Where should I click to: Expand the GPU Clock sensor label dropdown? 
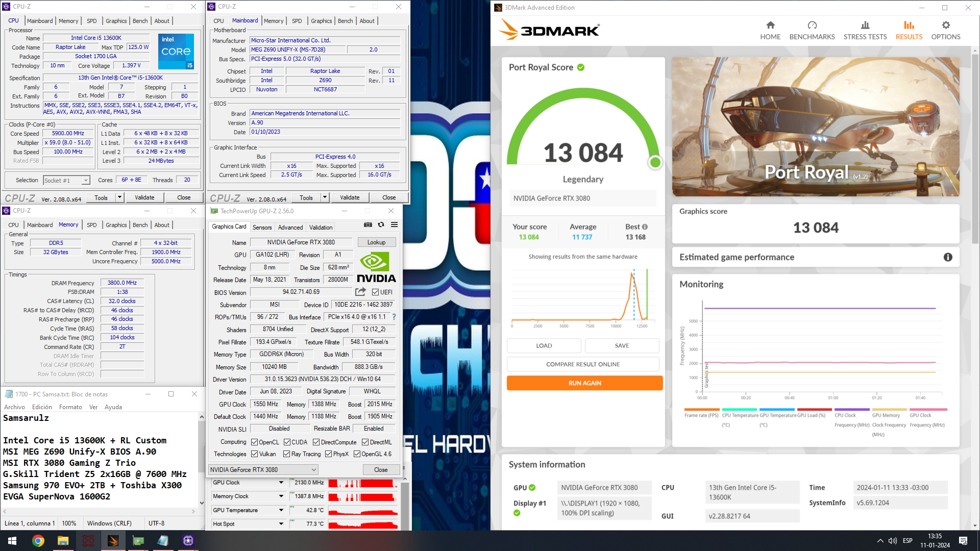click(x=281, y=483)
